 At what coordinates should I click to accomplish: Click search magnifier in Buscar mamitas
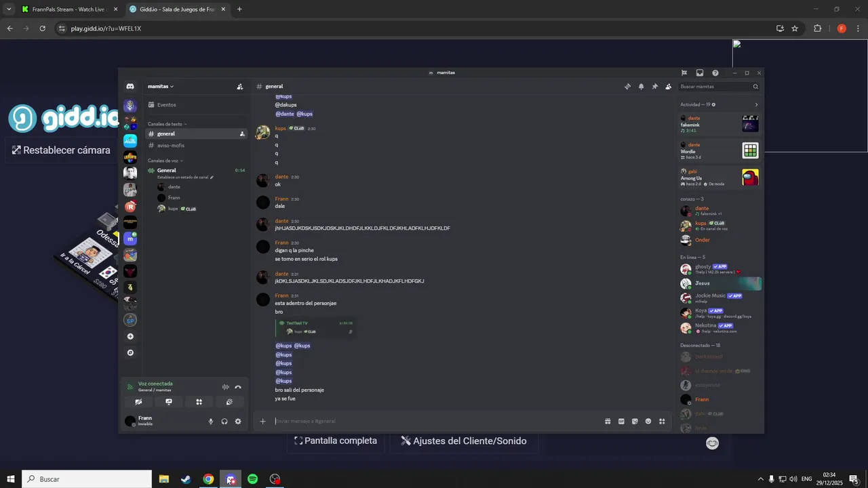(755, 87)
